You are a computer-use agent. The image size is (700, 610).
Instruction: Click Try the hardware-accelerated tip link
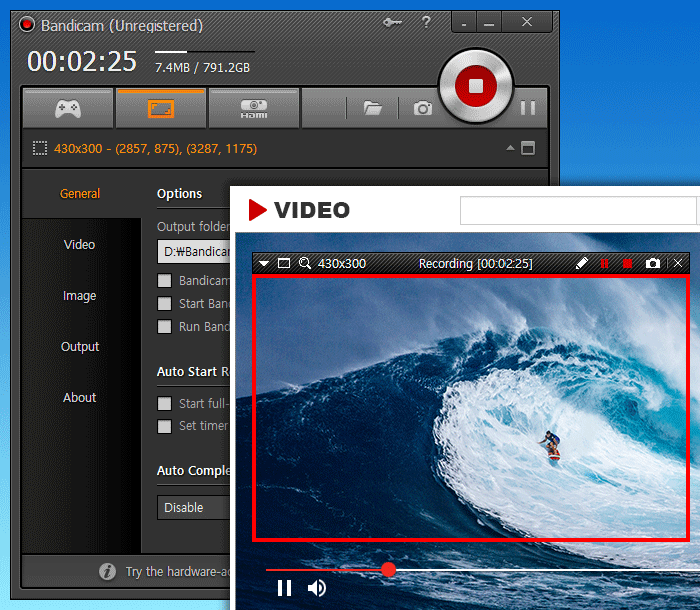pos(178,572)
